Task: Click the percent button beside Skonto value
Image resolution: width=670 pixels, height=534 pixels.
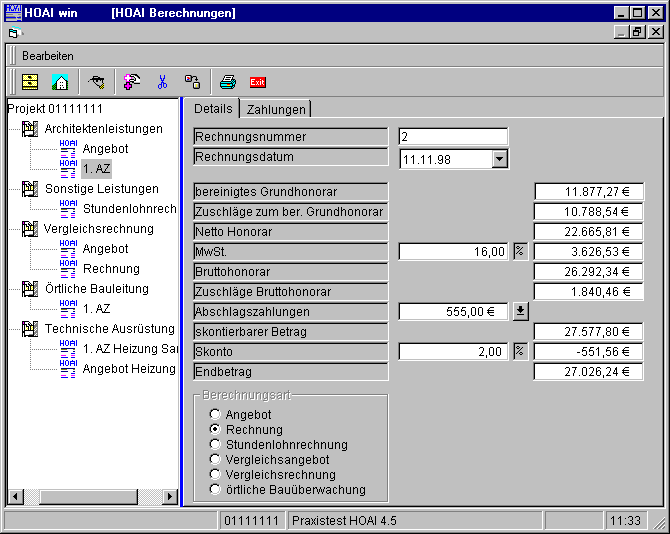Action: pyautogui.click(x=520, y=351)
